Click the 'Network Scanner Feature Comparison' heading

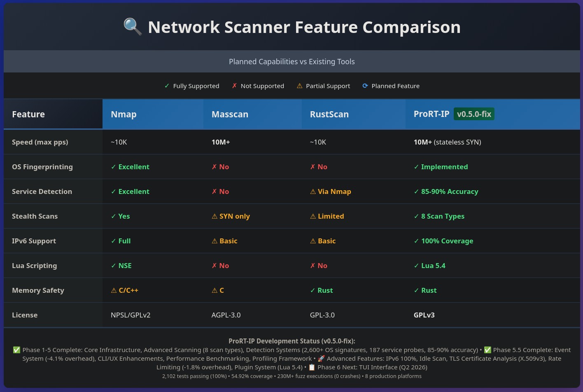coord(304,27)
